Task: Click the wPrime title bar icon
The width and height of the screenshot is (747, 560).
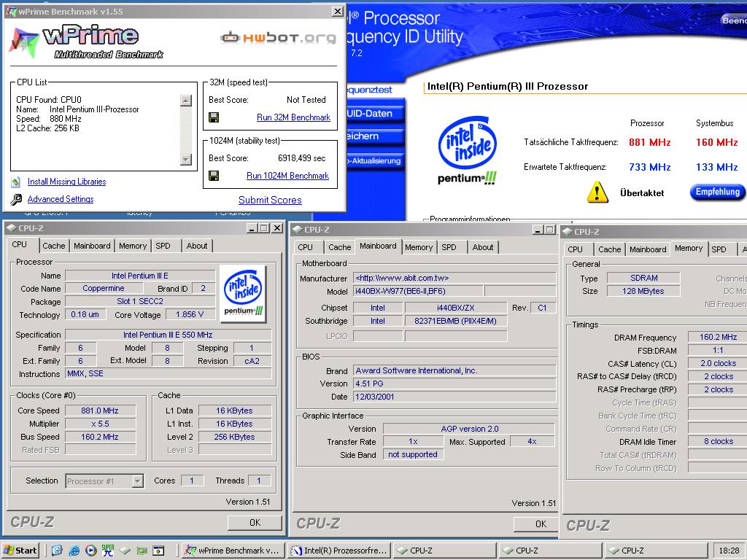Action: 10,11
